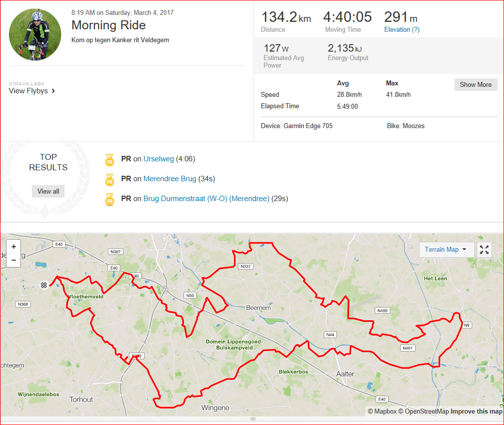Click the PR medal icon beside Merendree Brug

pos(110,179)
